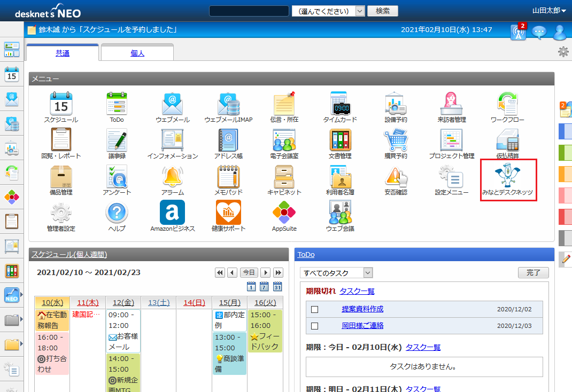Click the 今日 button in schedule
The width and height of the screenshot is (572, 392).
click(x=249, y=272)
